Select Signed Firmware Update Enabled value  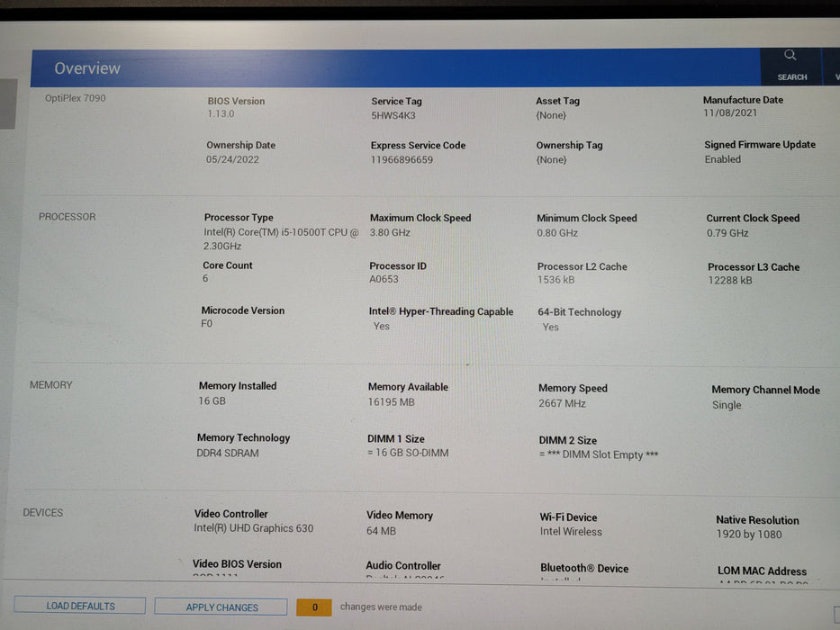[x=723, y=159]
